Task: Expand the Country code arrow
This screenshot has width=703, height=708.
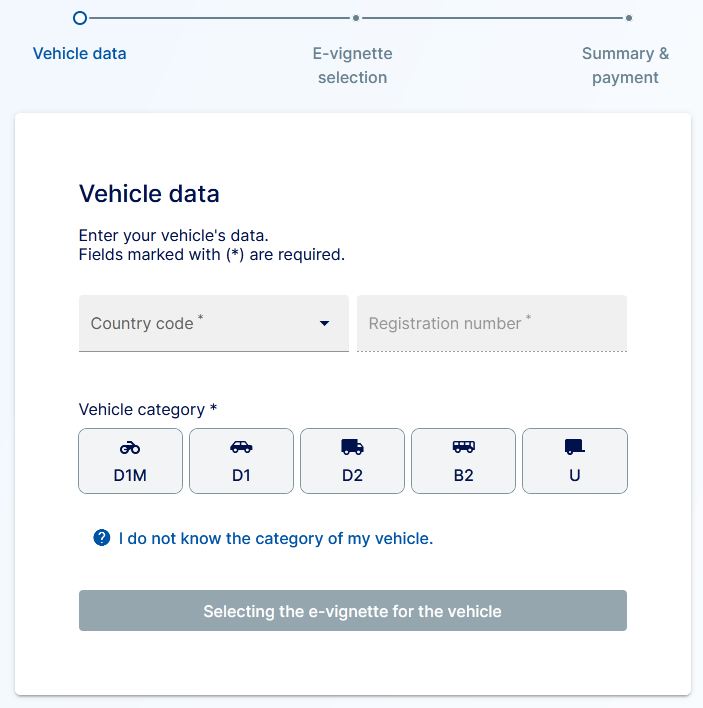Action: pos(324,323)
